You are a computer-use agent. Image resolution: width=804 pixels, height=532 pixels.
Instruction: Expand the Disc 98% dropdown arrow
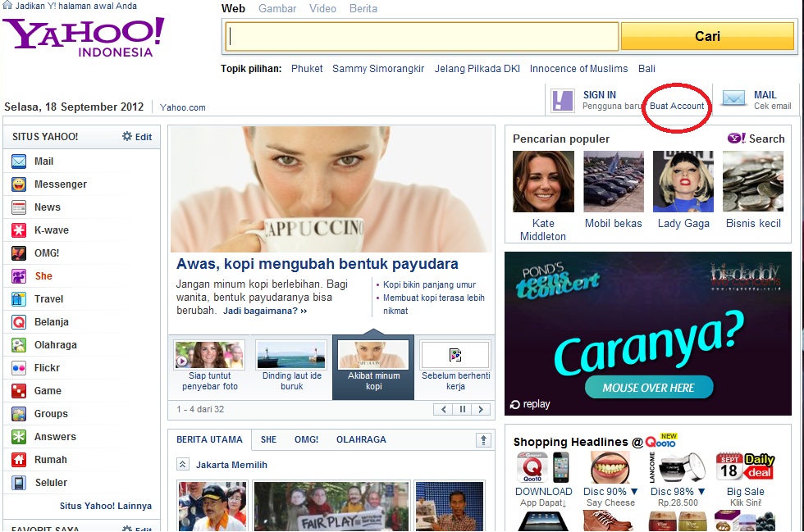pos(701,492)
